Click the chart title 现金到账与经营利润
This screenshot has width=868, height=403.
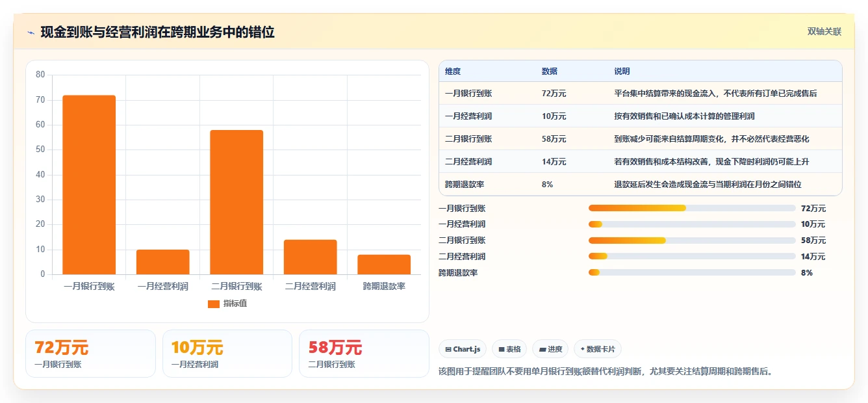(x=157, y=32)
